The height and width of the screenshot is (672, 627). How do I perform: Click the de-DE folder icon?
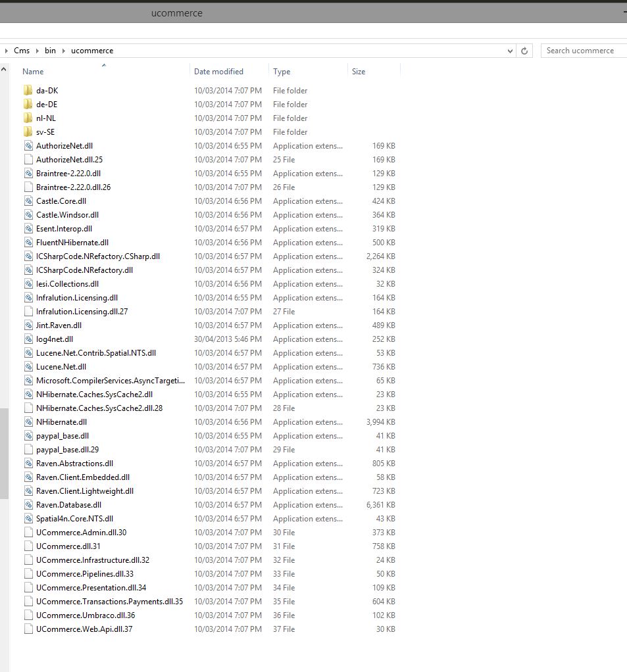click(28, 104)
